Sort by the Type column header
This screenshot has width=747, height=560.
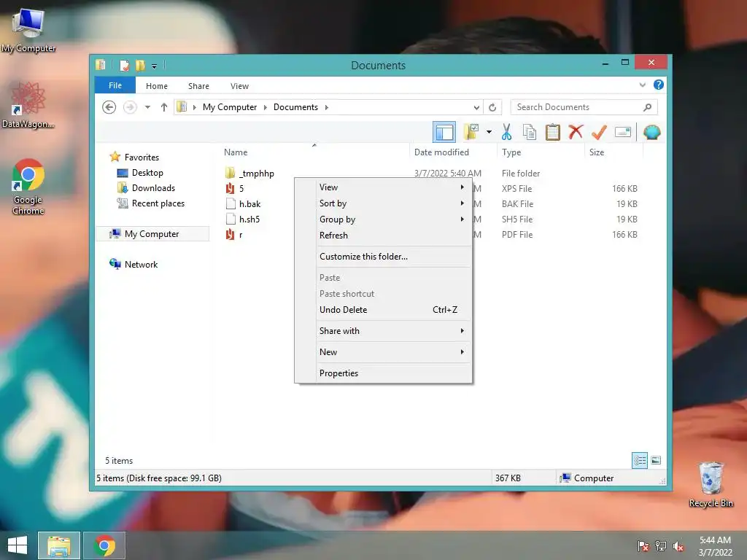pos(541,152)
